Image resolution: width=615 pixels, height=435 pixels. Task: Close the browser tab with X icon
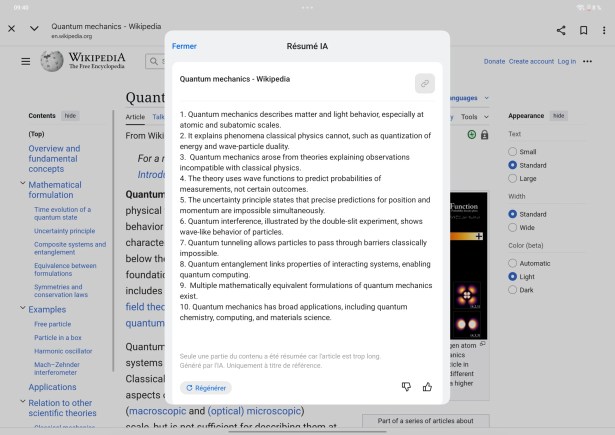(x=11, y=28)
